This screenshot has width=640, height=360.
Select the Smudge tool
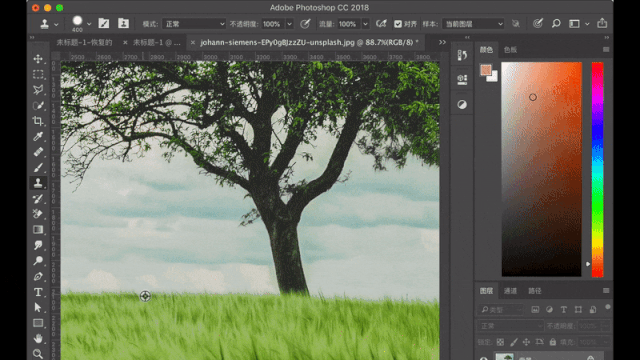38,245
